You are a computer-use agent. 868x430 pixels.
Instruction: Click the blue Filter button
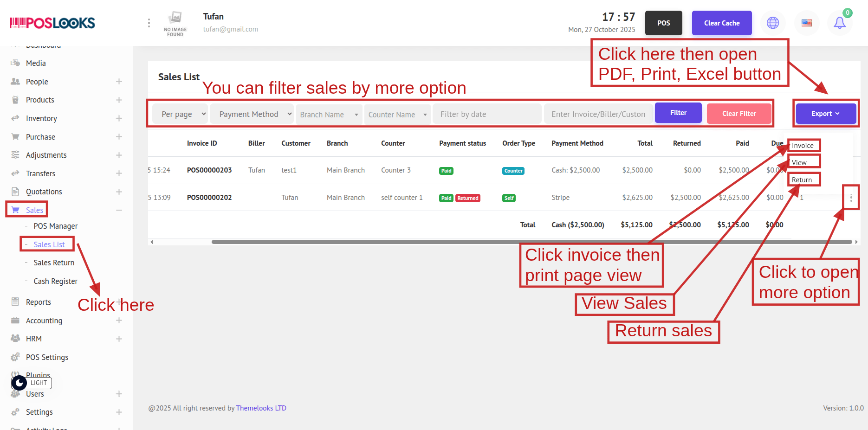pos(678,113)
